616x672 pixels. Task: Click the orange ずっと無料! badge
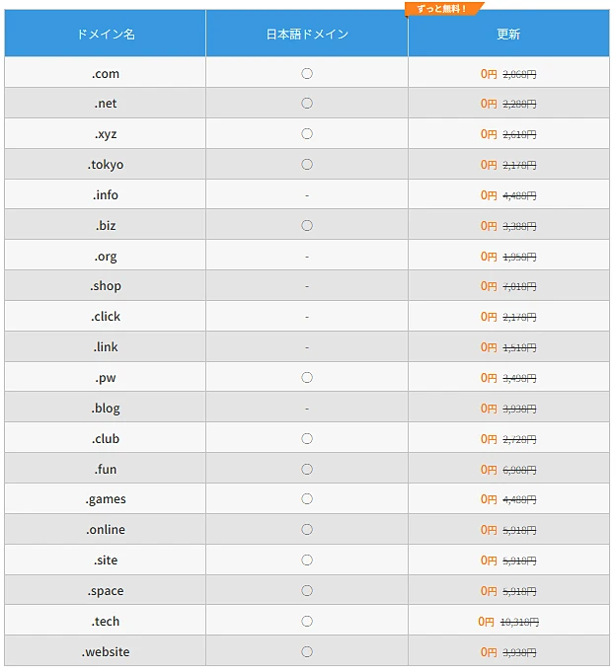(x=443, y=9)
